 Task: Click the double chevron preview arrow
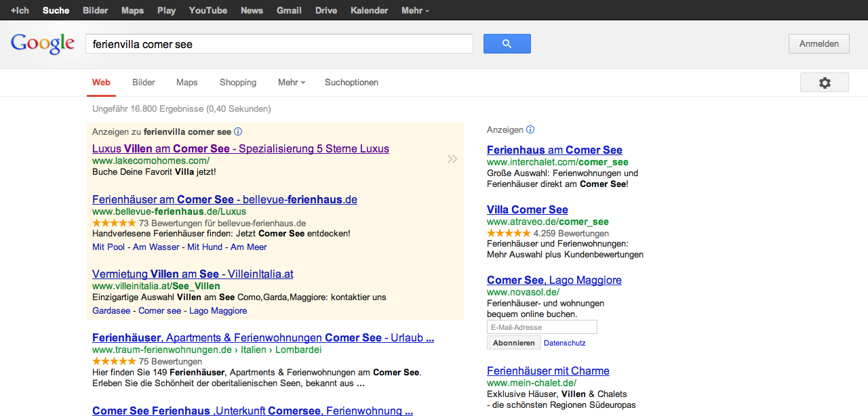coord(452,159)
